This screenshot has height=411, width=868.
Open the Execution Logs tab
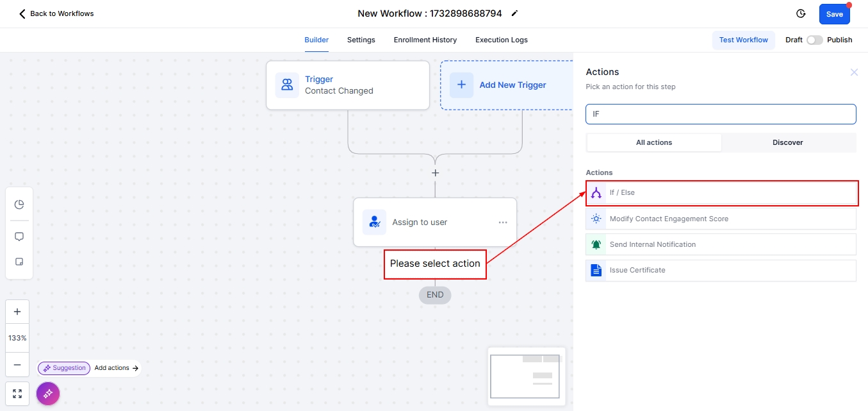(501, 40)
